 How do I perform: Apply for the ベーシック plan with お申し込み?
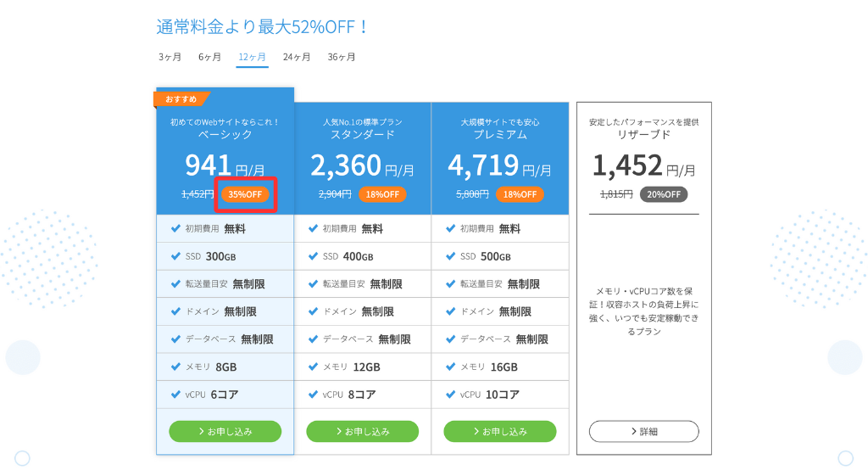[225, 431]
